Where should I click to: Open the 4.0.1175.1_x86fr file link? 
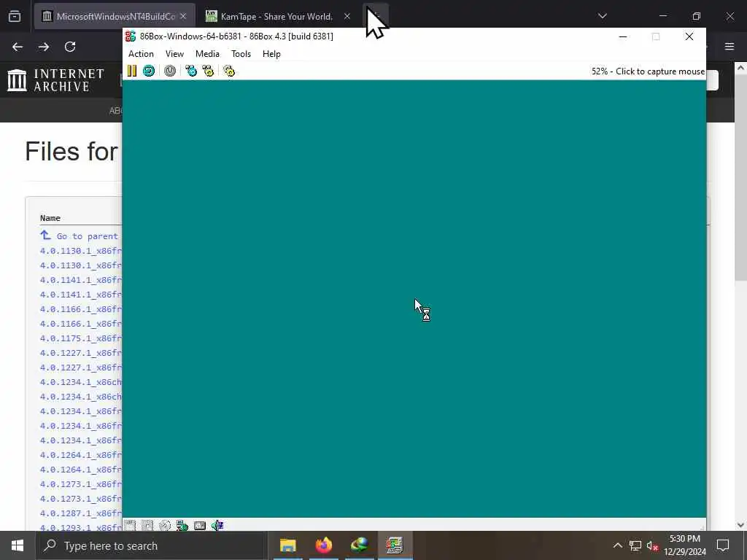click(x=80, y=338)
